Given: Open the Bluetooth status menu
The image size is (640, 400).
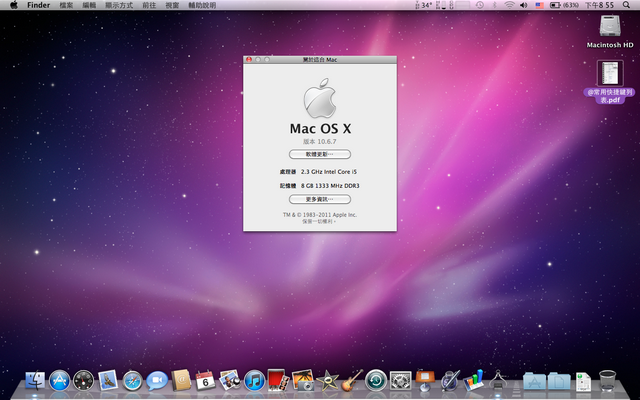Looking at the screenshot, I should pyautogui.click(x=494, y=5).
